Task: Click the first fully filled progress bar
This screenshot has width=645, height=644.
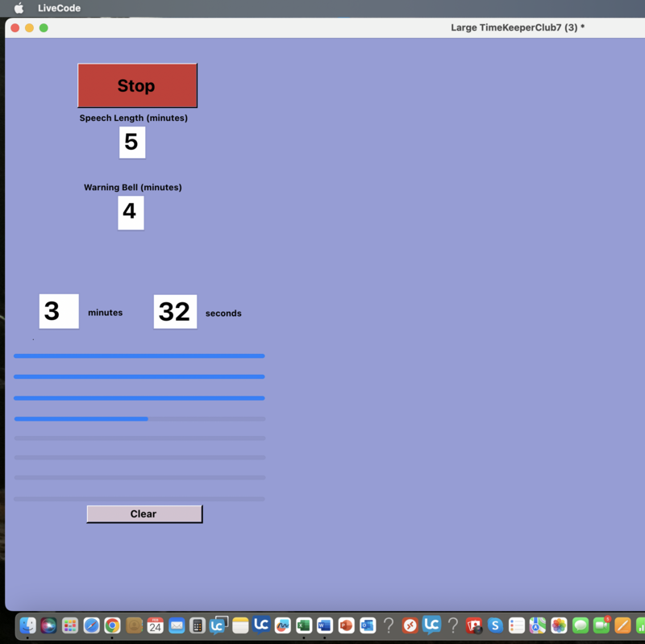Action: 139,355
